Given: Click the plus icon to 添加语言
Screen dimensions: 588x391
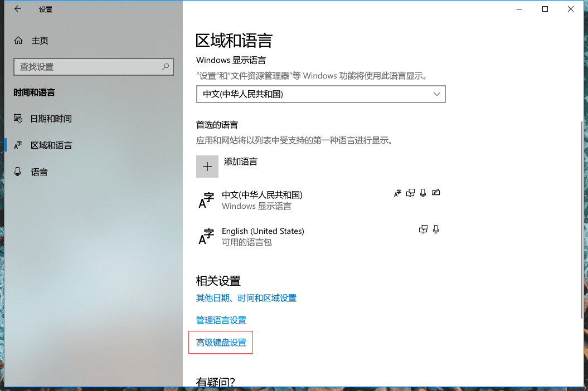Looking at the screenshot, I should (x=207, y=166).
